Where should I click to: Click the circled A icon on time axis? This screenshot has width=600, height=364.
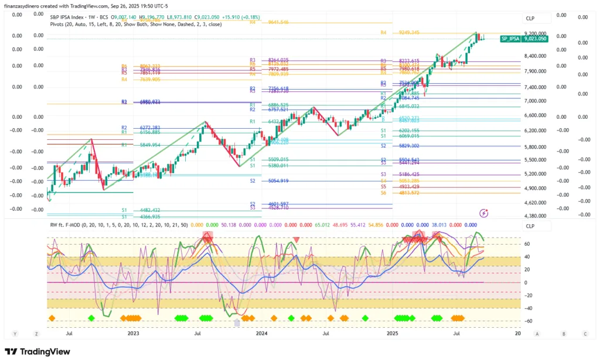click(x=537, y=334)
